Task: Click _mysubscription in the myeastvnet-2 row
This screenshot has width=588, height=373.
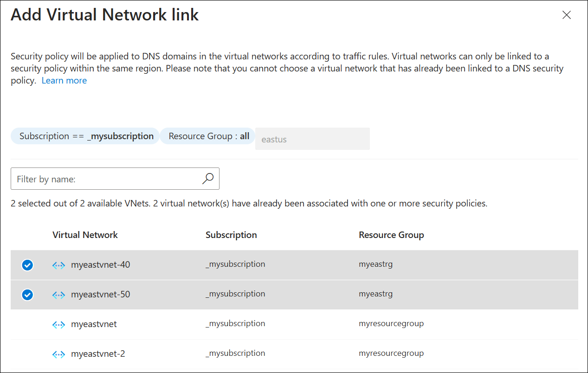Action: pyautogui.click(x=235, y=353)
